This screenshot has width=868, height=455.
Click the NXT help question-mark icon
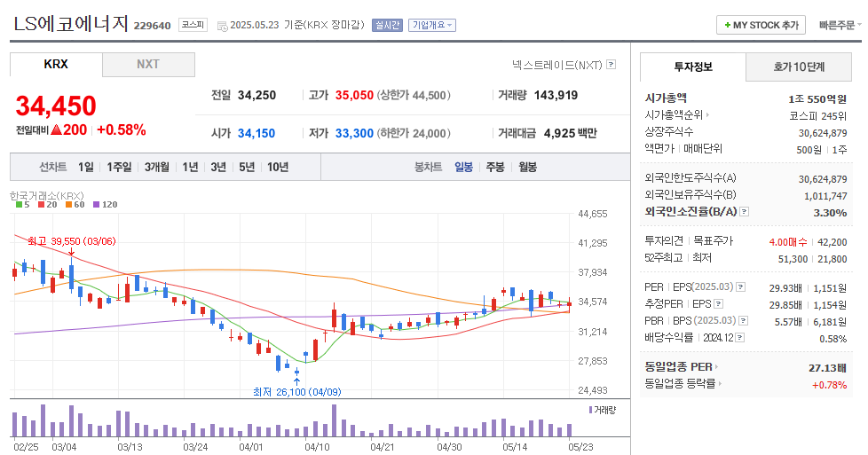click(612, 65)
